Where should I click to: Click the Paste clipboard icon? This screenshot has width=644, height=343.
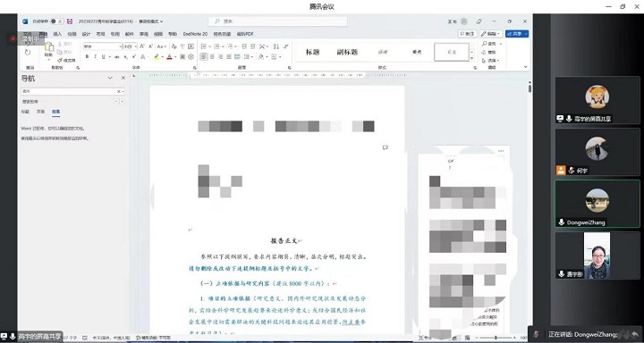(49, 49)
